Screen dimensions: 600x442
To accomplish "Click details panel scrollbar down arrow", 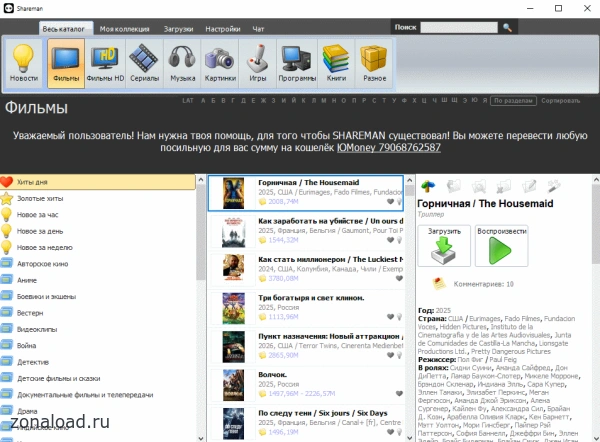I will tap(596, 438).
